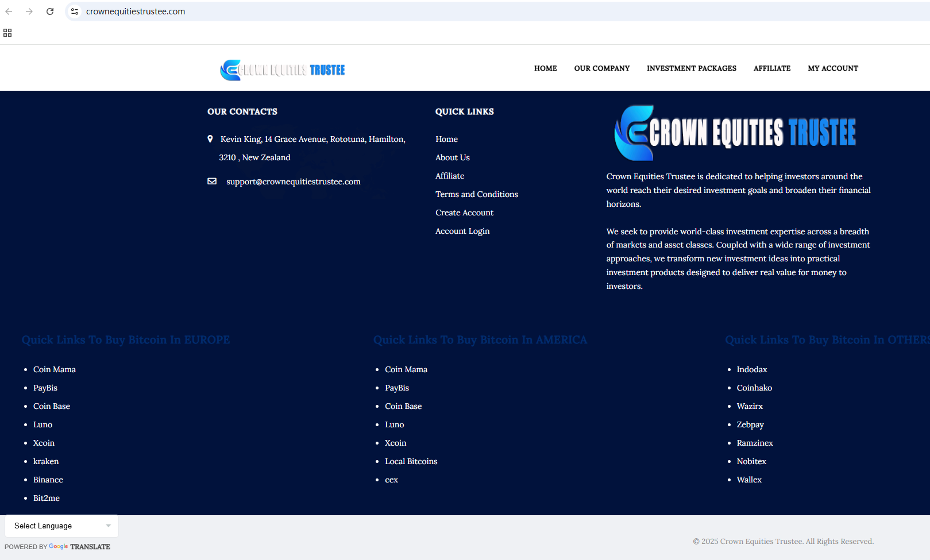Open the MY ACCOUNT menu item

pyautogui.click(x=833, y=68)
